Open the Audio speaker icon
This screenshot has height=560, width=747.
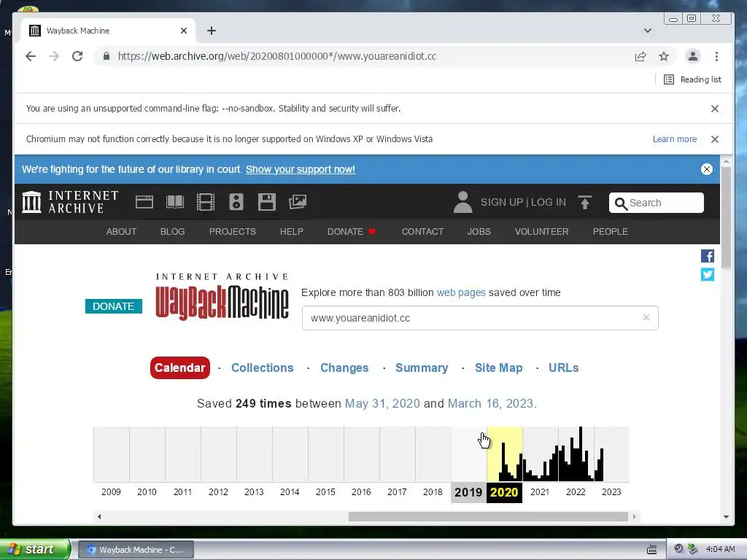click(x=236, y=202)
